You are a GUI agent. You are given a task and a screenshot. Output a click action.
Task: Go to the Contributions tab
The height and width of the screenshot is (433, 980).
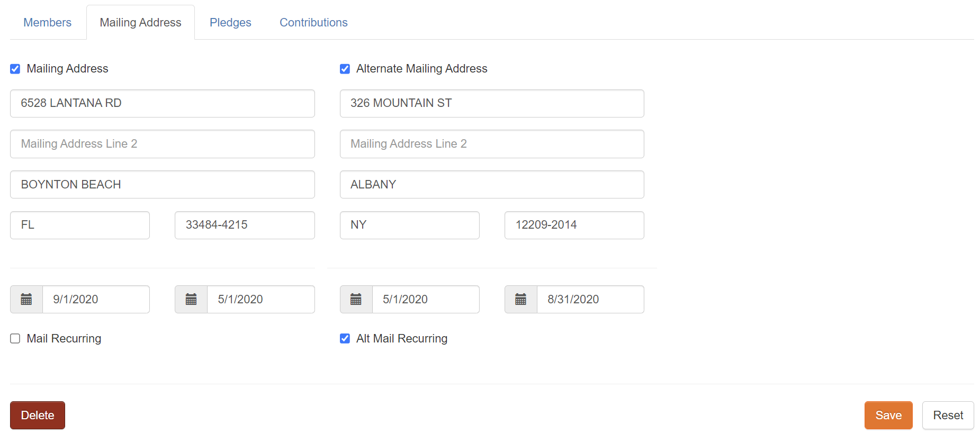pyautogui.click(x=313, y=22)
